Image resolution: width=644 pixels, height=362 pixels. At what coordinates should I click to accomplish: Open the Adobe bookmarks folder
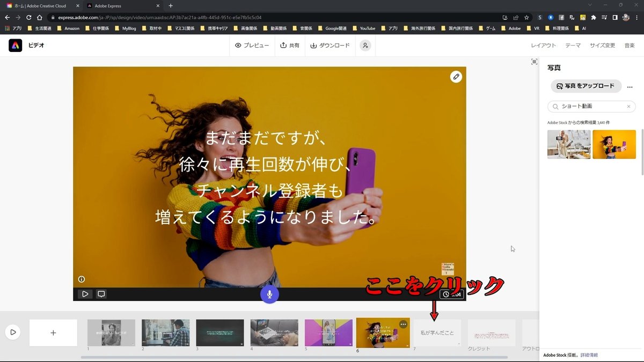(510, 28)
